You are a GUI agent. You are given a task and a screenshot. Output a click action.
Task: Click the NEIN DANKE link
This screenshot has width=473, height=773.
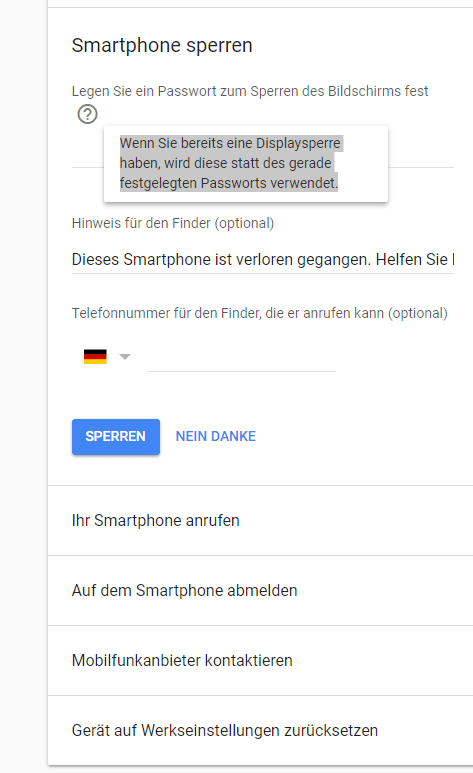pos(216,437)
